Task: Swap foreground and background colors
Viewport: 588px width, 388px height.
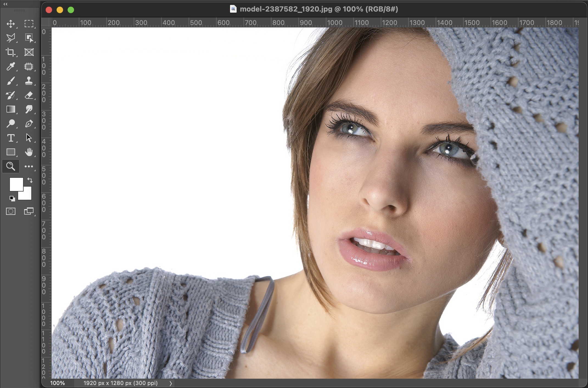Action: (30, 180)
